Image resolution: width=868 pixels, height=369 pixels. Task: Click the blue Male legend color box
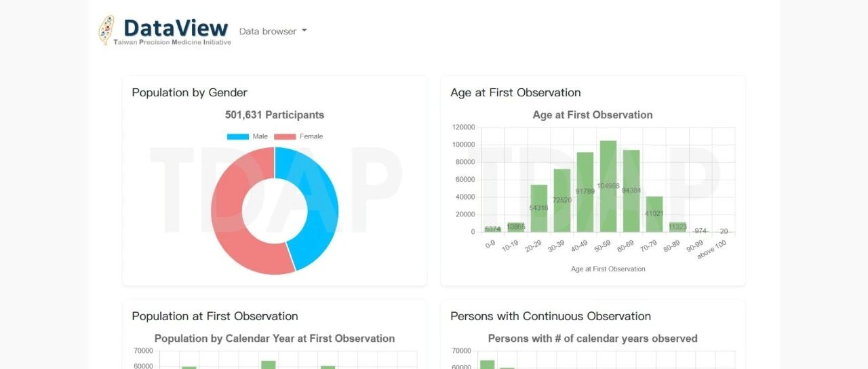pyautogui.click(x=238, y=136)
